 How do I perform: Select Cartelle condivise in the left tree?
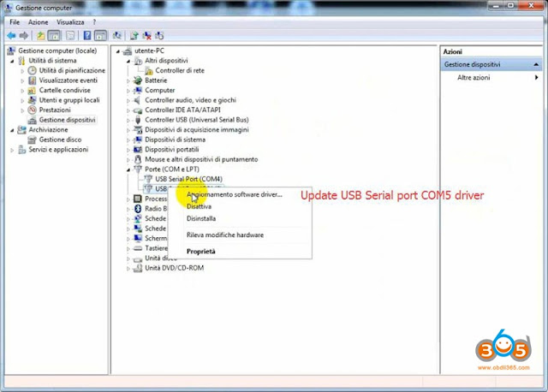point(65,90)
